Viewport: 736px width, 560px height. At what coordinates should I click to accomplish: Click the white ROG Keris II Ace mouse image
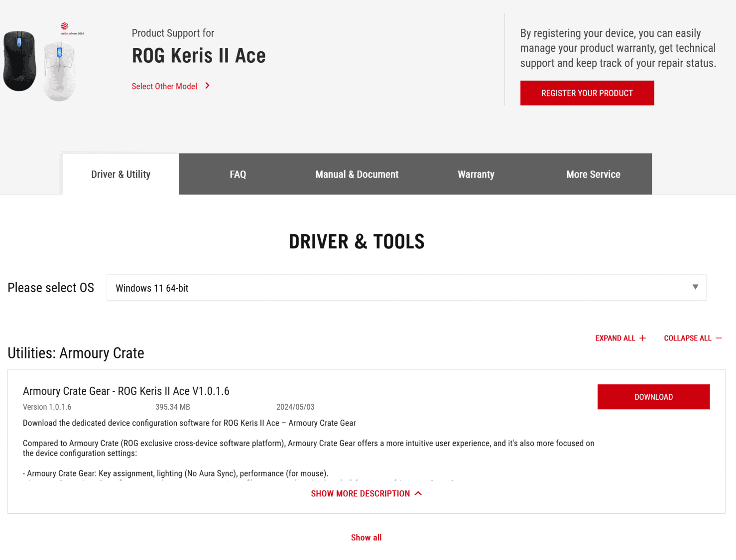point(59,71)
